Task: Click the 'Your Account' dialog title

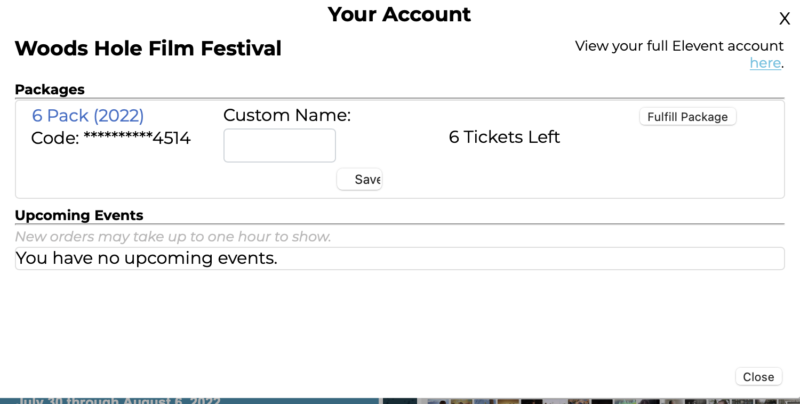Action: pyautogui.click(x=399, y=15)
